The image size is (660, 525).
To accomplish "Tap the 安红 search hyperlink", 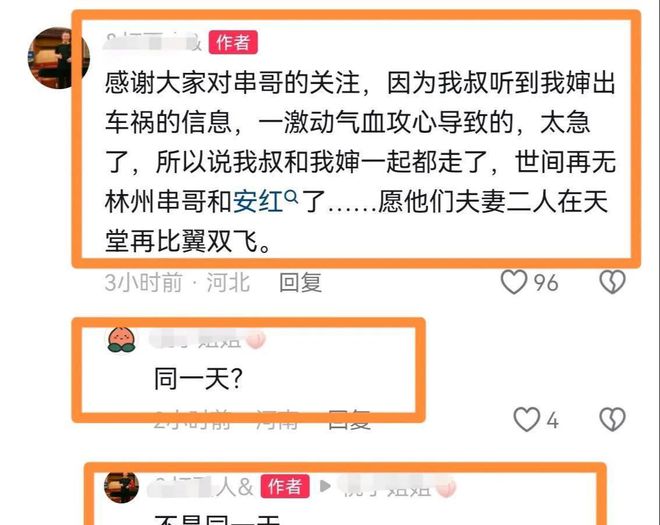I will click(258, 202).
